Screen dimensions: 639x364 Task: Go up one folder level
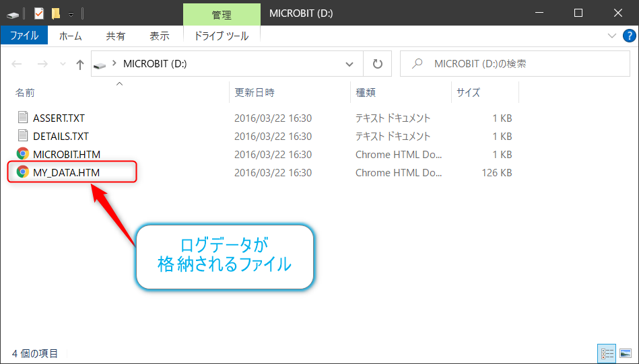point(80,64)
